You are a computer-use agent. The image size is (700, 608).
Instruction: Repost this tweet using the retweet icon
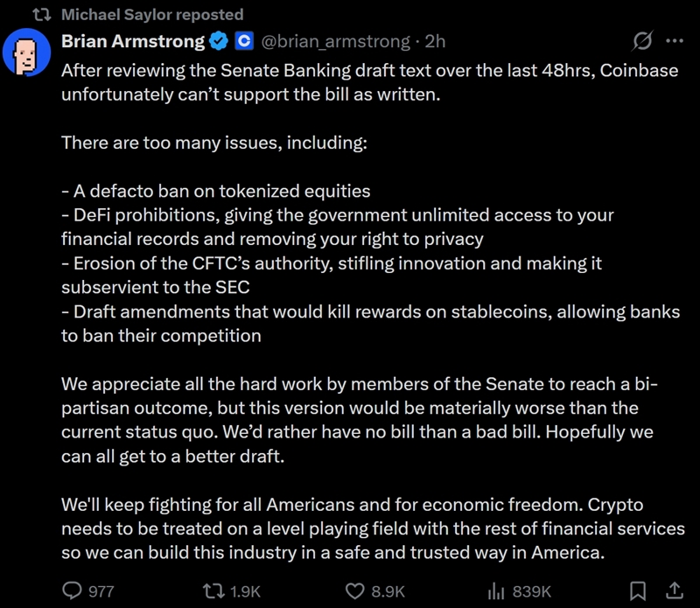click(x=212, y=591)
